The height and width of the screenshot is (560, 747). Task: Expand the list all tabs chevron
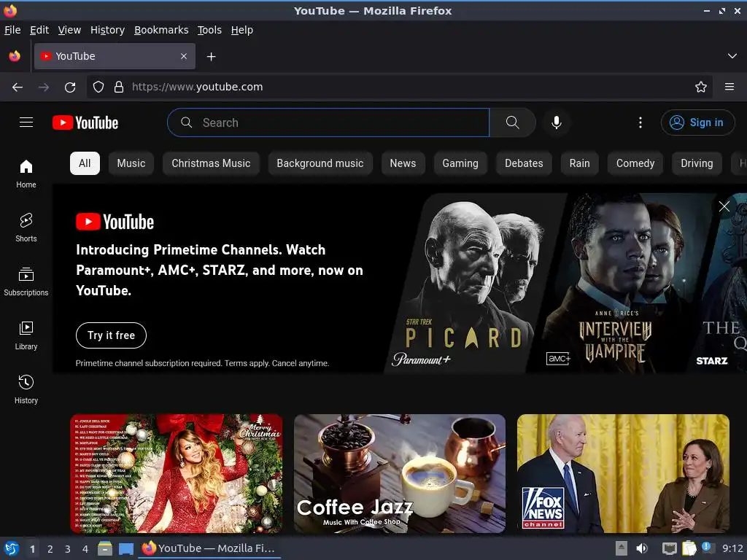[732, 56]
